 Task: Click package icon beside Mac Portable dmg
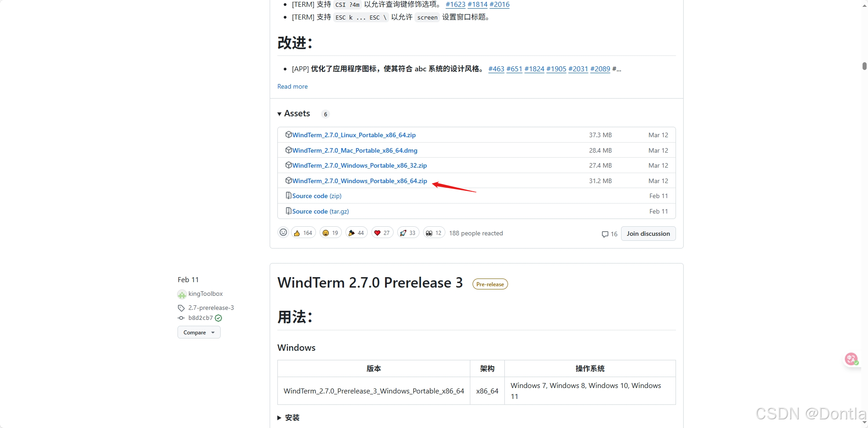(288, 150)
